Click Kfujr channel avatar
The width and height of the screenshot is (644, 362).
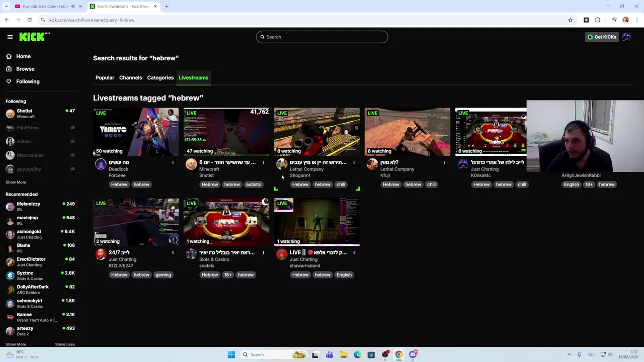click(x=372, y=164)
